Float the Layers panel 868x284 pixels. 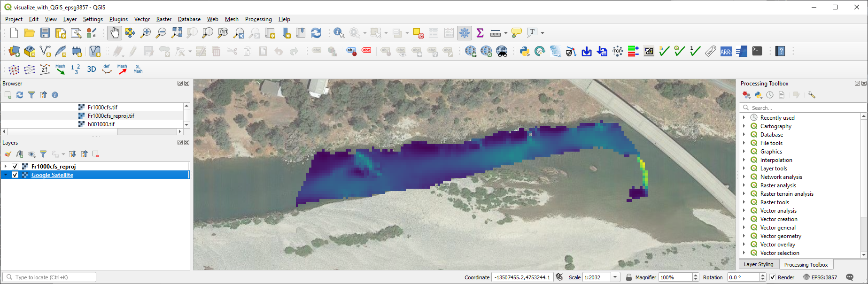180,143
